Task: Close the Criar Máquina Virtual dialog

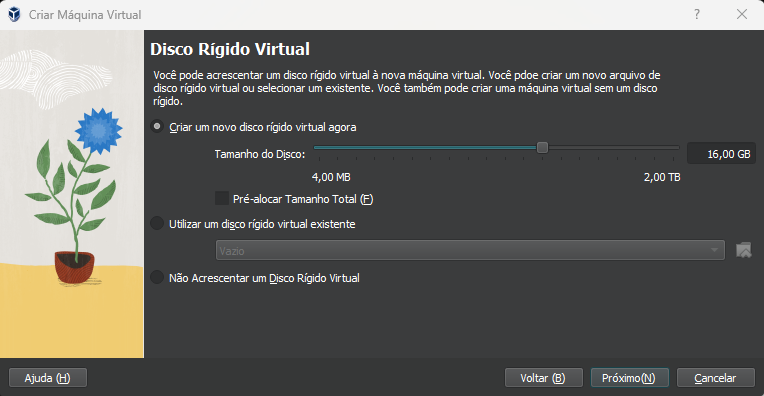Action: 742,14
